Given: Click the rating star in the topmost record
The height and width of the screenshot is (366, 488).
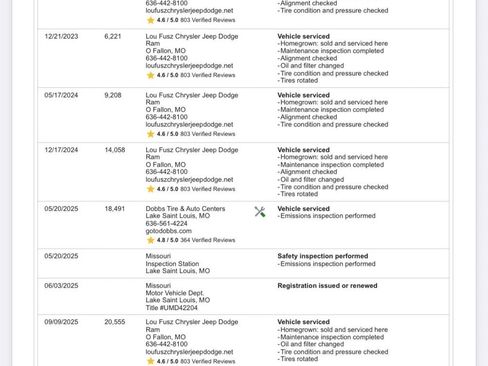Looking at the screenshot, I should [150, 20].
